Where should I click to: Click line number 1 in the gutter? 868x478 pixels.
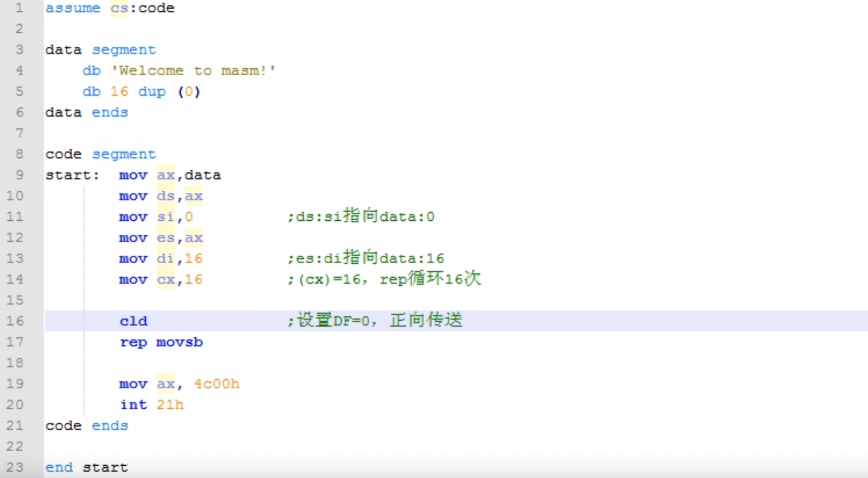[x=19, y=8]
